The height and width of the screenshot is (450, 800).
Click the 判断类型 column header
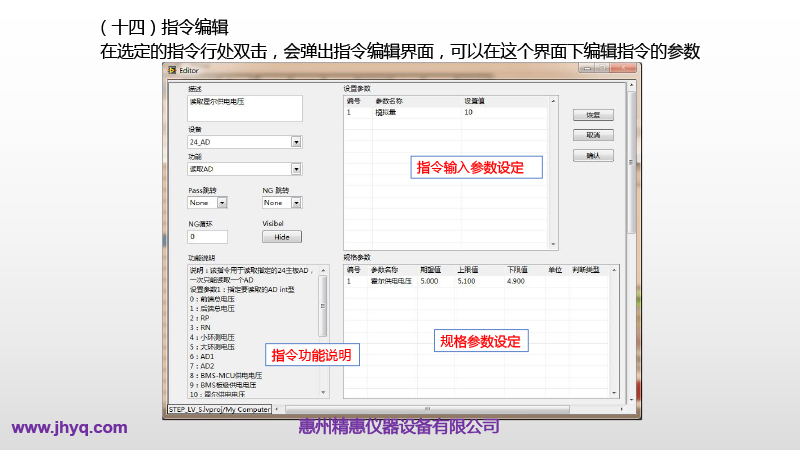click(586, 270)
